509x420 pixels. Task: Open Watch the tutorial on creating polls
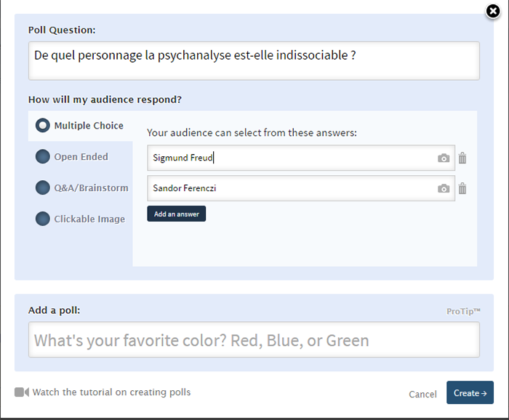[x=111, y=392]
